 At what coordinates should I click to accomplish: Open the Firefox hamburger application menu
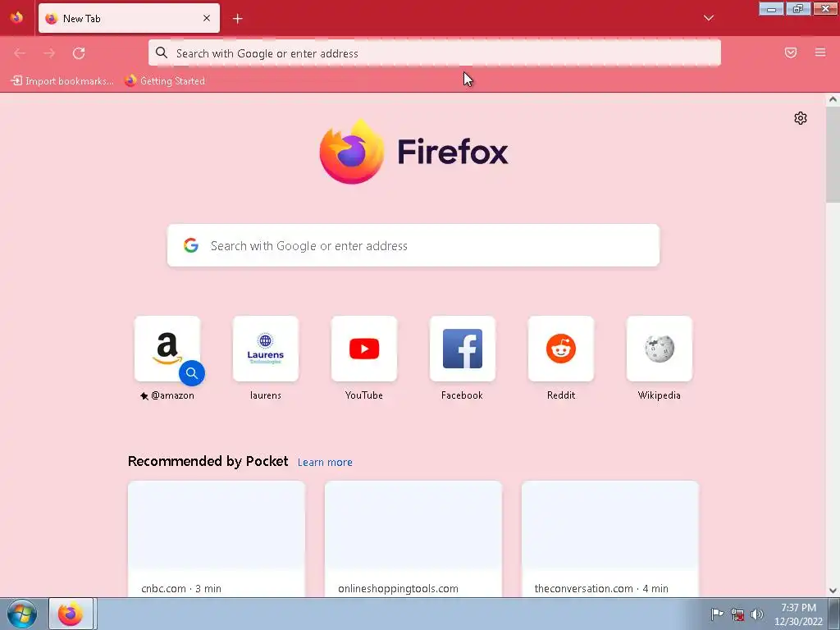(x=820, y=52)
